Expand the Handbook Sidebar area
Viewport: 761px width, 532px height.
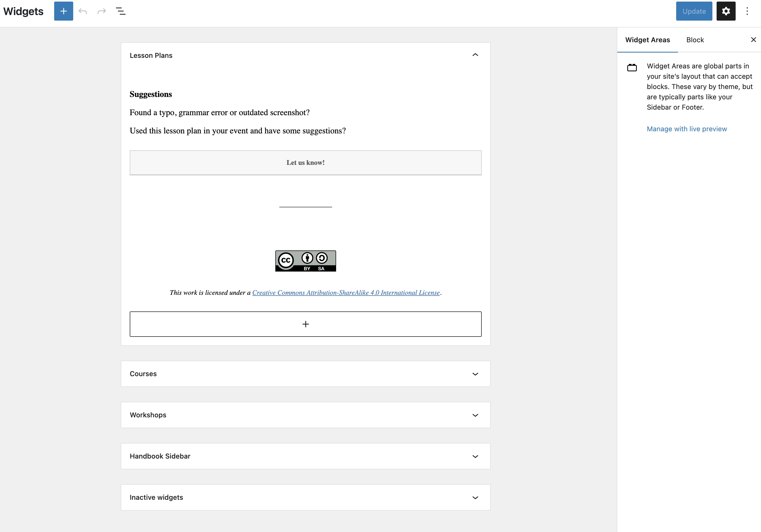pos(475,456)
